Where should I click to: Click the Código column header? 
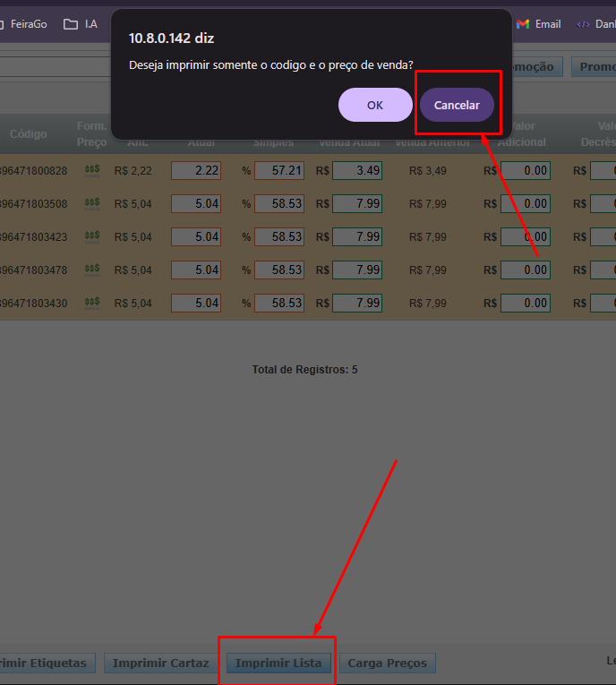[29, 134]
